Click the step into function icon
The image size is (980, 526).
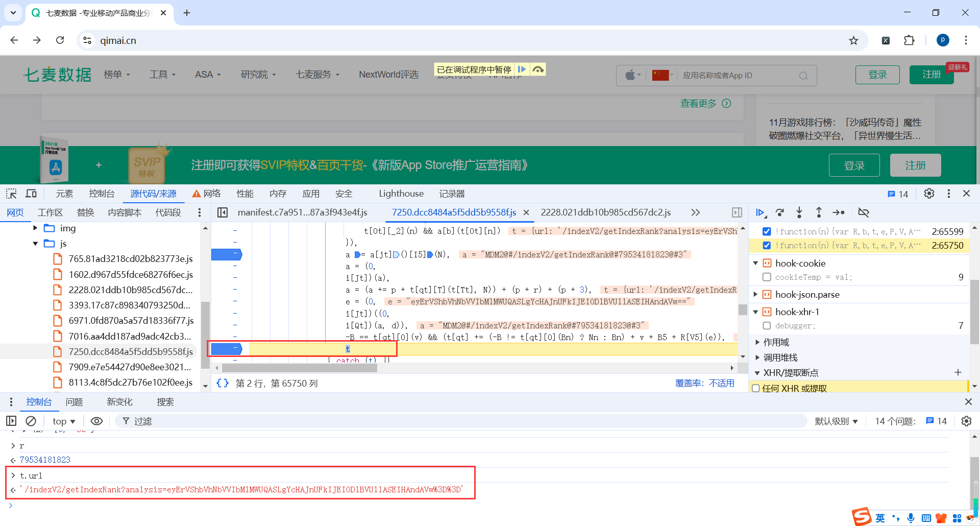click(x=799, y=212)
